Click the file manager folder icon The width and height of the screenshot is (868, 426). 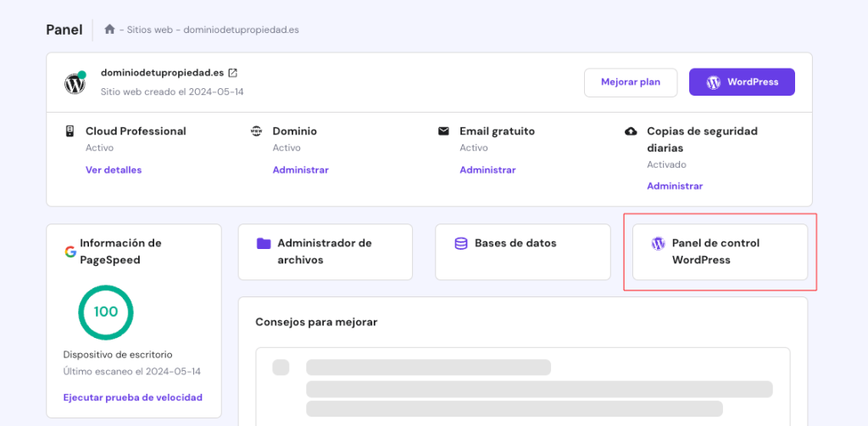coord(264,244)
